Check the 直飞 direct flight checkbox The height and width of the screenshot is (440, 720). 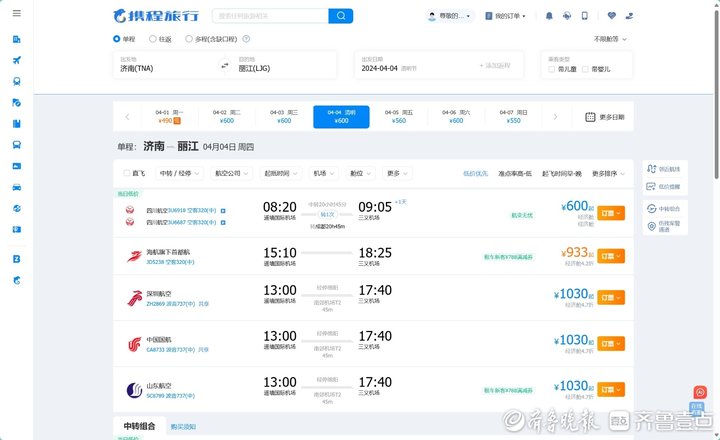click(x=123, y=173)
